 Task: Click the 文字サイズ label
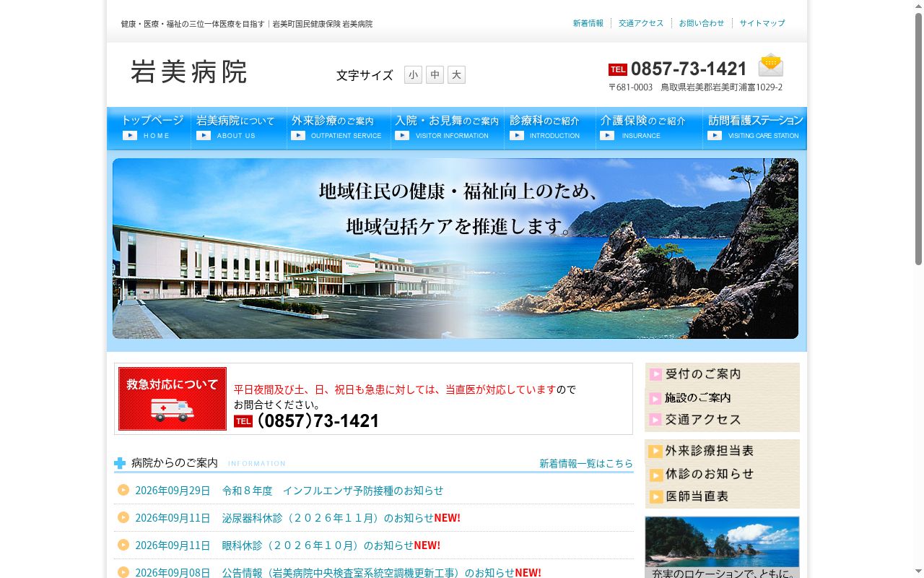(365, 75)
